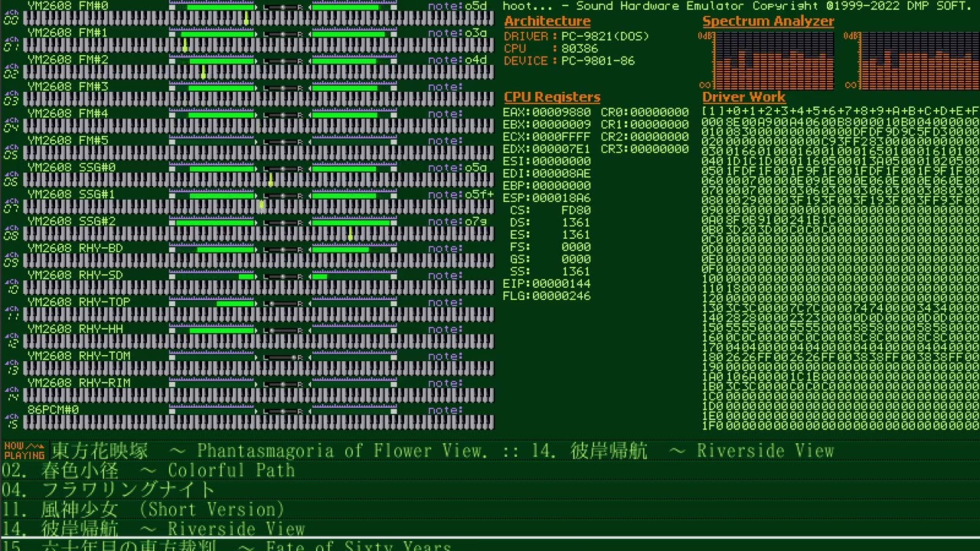980x551 pixels.
Task: Click the 86PCM#0 L-R pan slider
Action: (x=283, y=411)
